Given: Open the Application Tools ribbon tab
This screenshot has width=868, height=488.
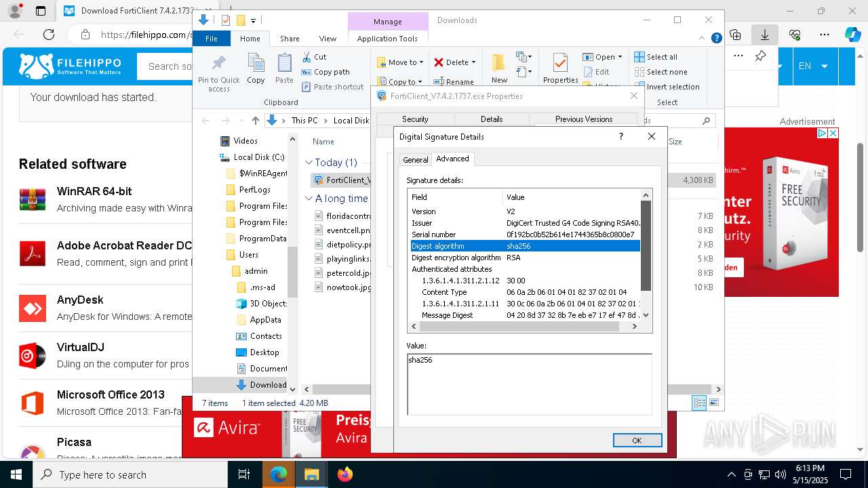Looking at the screenshot, I should [x=387, y=39].
